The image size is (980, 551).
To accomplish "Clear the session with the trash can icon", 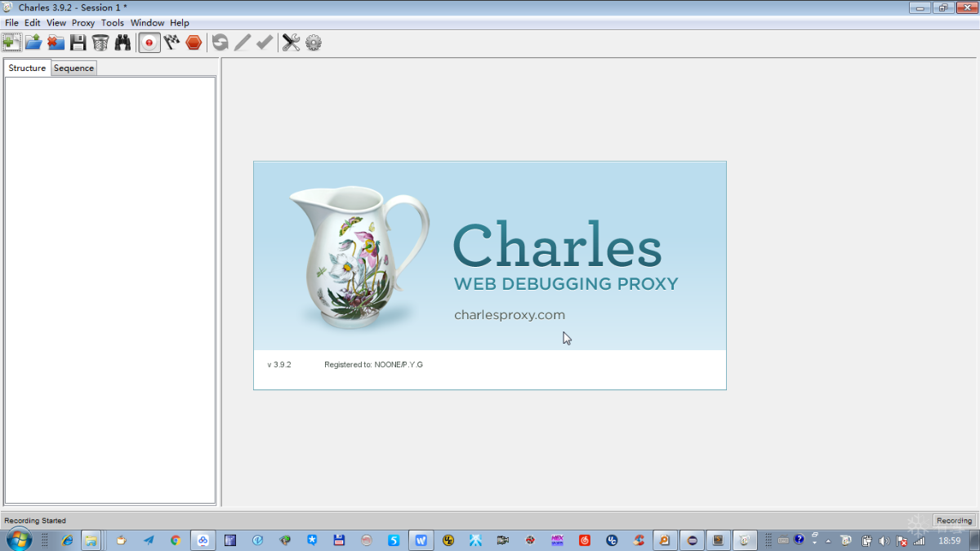I will coord(100,42).
